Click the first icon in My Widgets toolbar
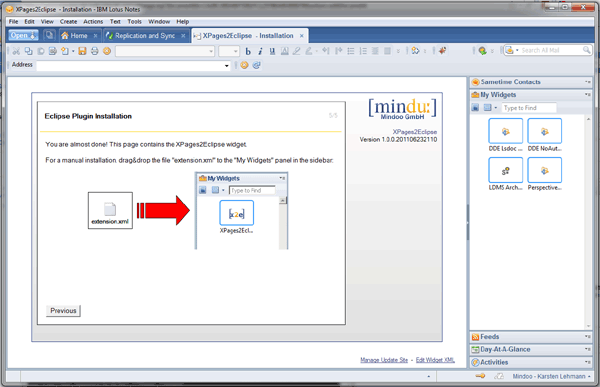The image size is (600, 387). coord(475,108)
